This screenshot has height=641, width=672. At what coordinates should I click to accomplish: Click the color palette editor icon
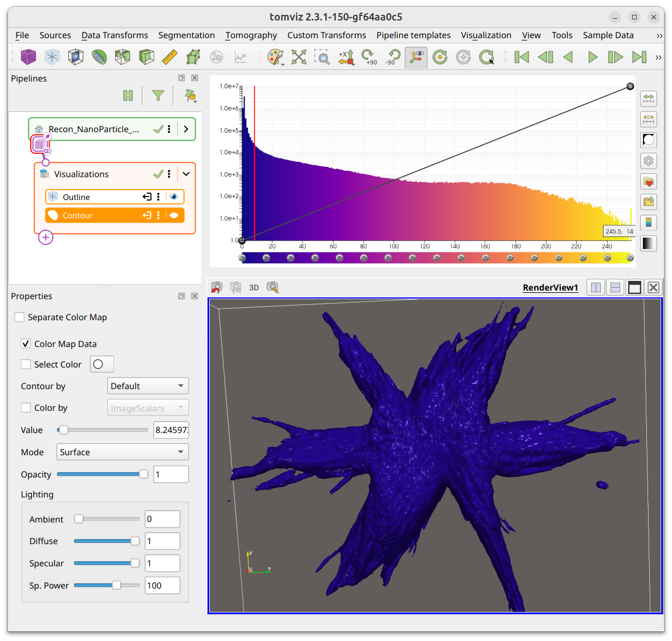tap(275, 57)
